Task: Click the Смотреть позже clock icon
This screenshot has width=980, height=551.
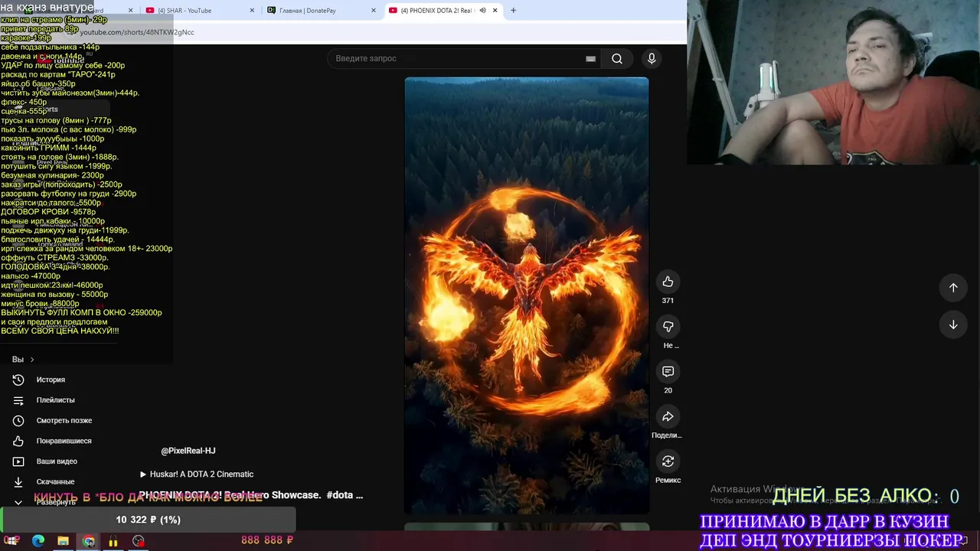Action: tap(18, 420)
